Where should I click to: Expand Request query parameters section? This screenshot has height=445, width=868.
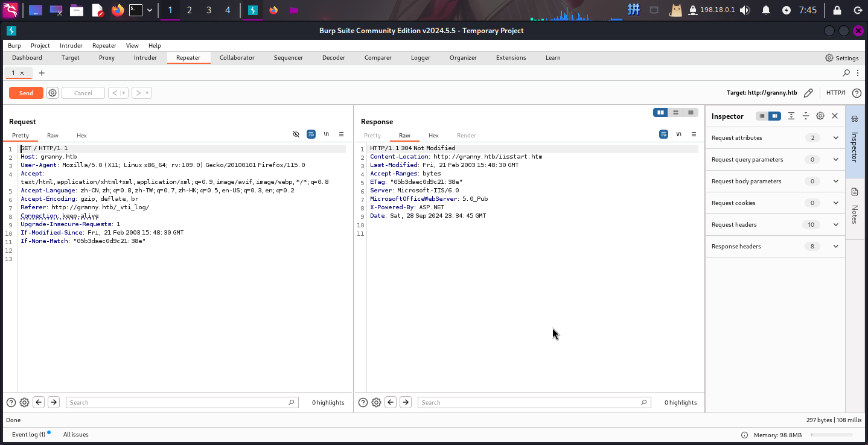click(x=775, y=160)
